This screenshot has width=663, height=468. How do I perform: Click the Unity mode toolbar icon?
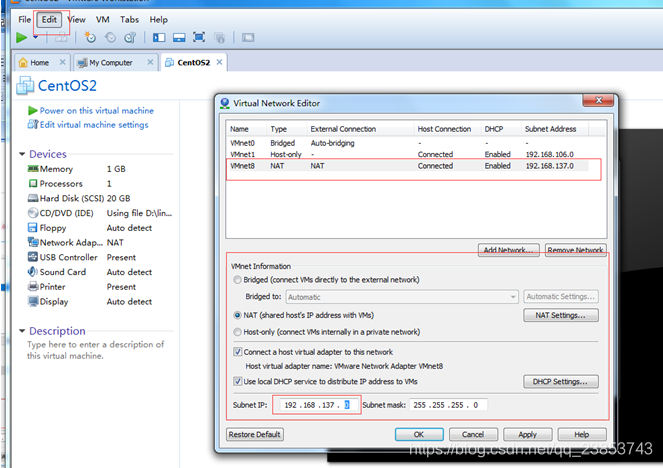[219, 38]
